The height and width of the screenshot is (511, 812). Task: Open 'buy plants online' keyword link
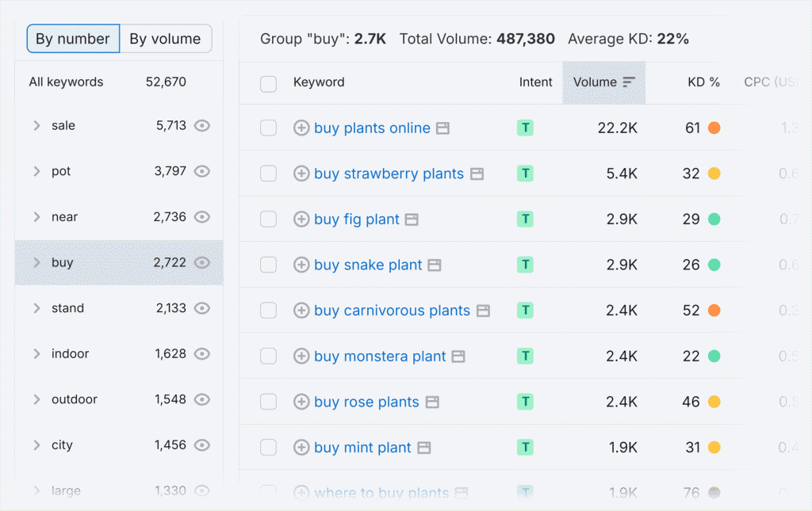coord(372,128)
